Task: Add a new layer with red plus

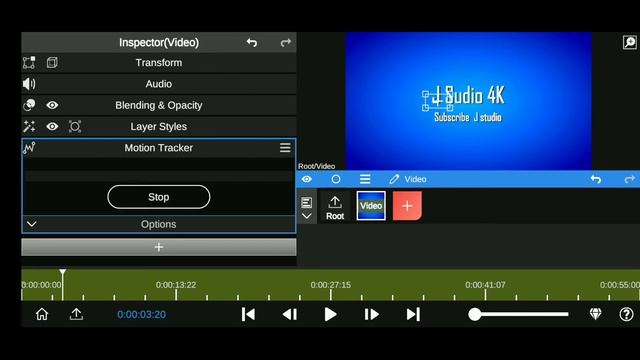Action: point(407,206)
